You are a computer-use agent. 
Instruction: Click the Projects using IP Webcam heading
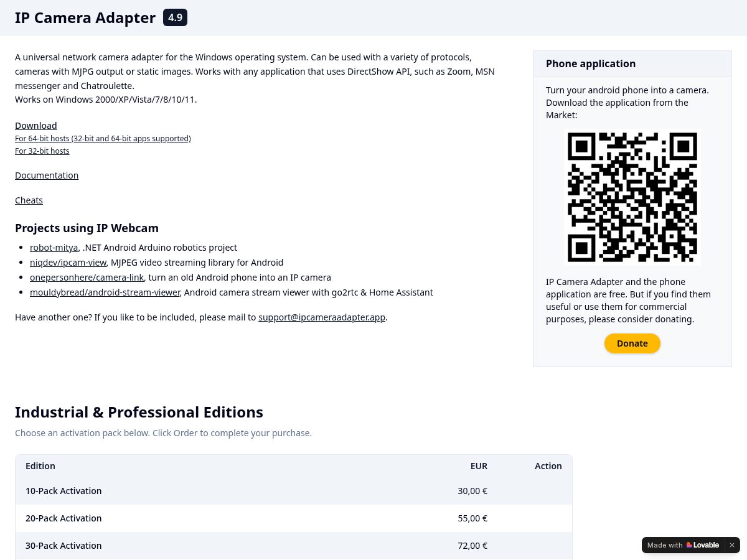[x=87, y=228]
